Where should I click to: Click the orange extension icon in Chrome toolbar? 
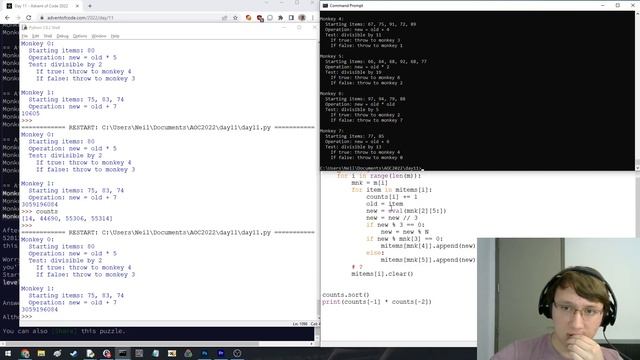249,18
